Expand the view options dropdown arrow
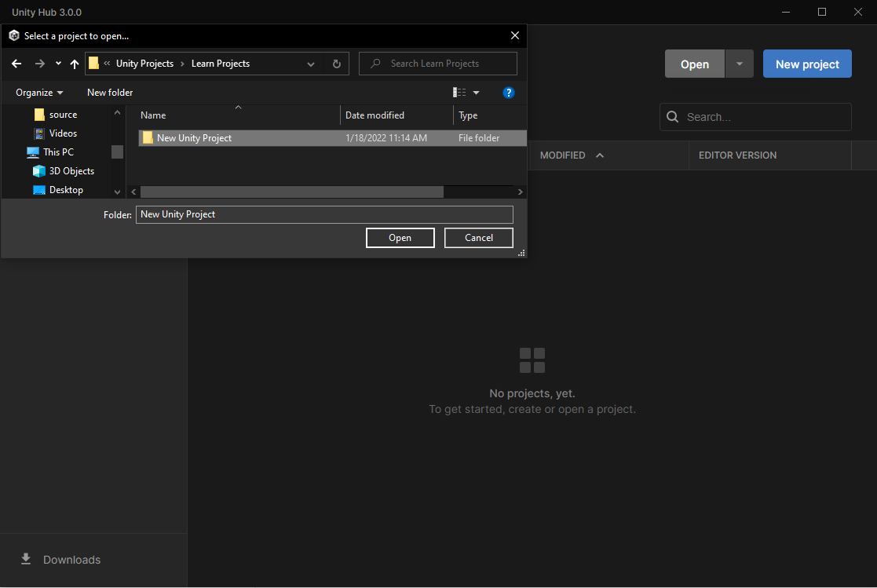 pyautogui.click(x=476, y=93)
